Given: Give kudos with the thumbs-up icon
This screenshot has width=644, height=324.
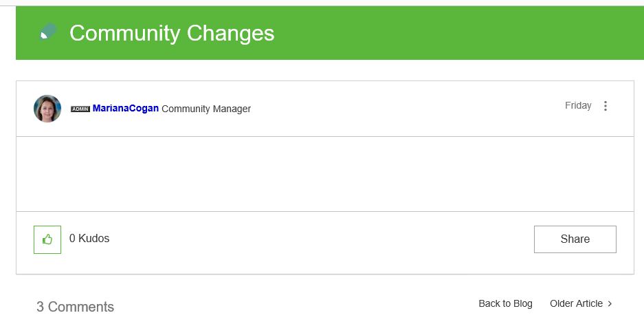Looking at the screenshot, I should (47, 239).
